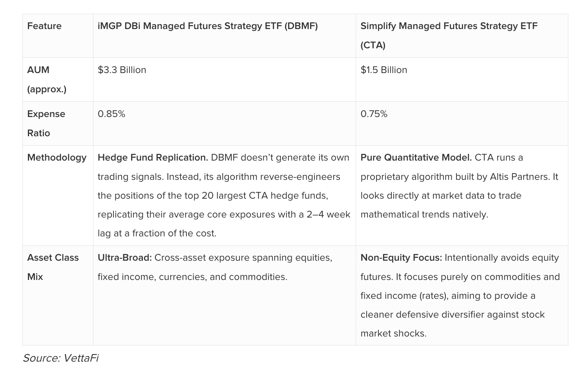Click the $1.5 Billion AUM value

tap(383, 70)
